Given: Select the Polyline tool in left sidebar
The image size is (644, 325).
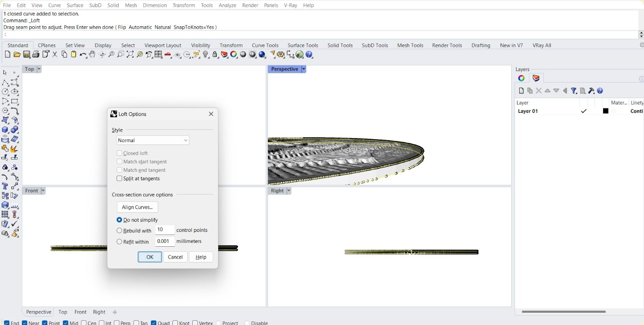Looking at the screenshot, I should click(x=5, y=83).
